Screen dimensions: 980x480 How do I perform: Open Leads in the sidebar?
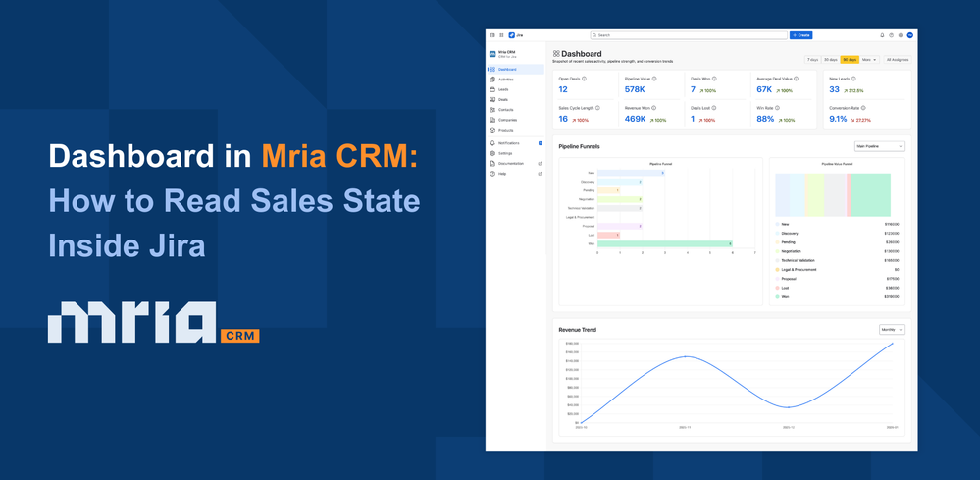click(x=516, y=89)
